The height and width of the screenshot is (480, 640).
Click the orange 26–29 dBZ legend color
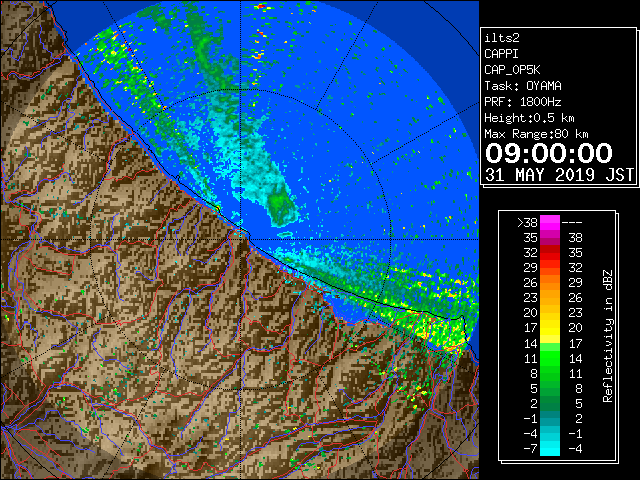coord(550,282)
